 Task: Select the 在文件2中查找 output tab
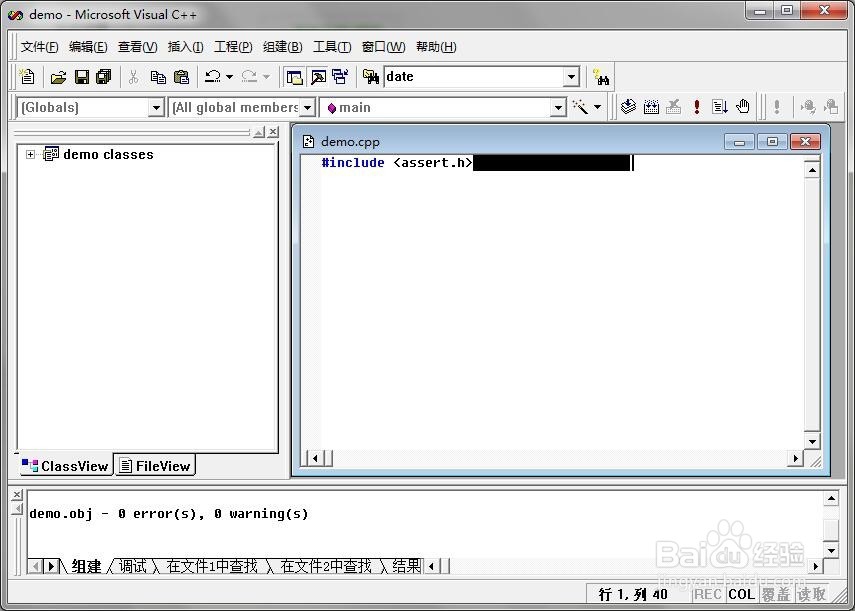[326, 566]
